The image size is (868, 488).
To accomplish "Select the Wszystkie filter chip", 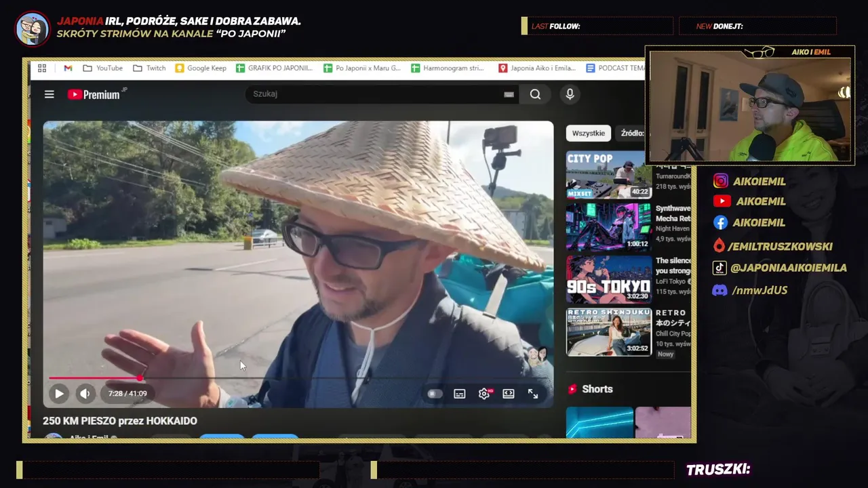I will tap(588, 133).
